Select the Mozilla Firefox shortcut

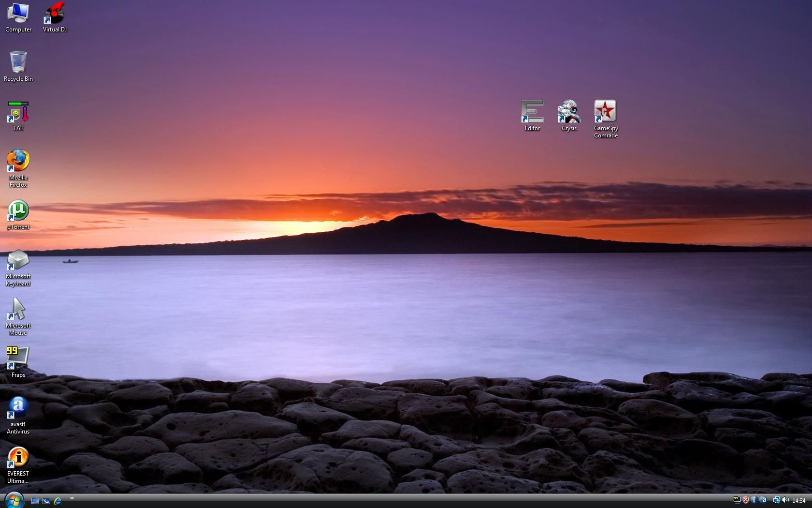tap(18, 168)
